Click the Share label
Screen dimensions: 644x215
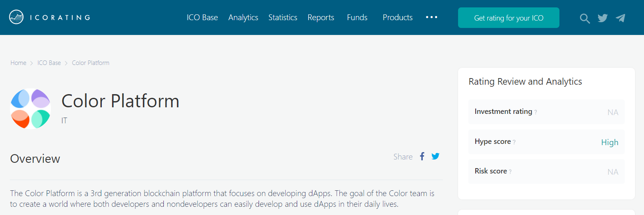point(403,157)
